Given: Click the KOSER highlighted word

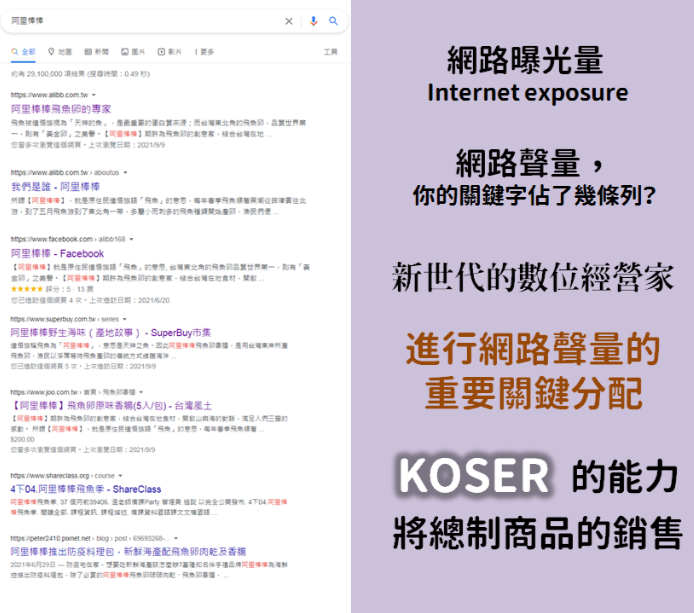Looking at the screenshot, I should (x=474, y=476).
